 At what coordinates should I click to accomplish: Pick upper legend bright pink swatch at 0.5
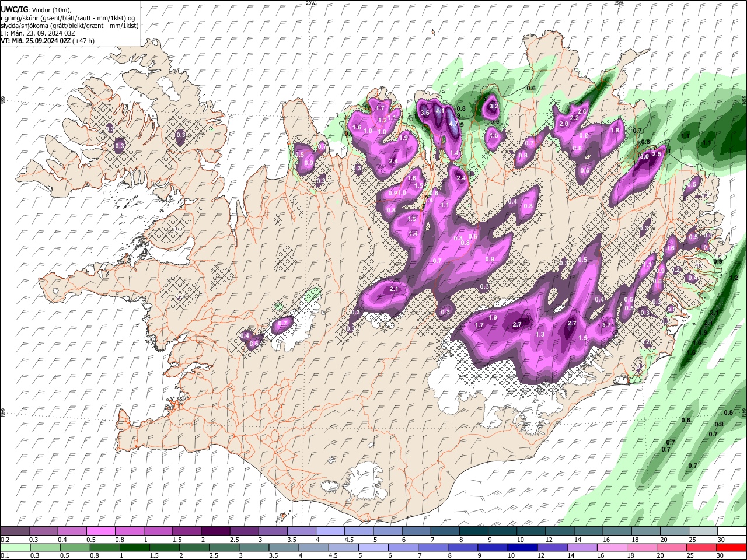(x=100, y=531)
